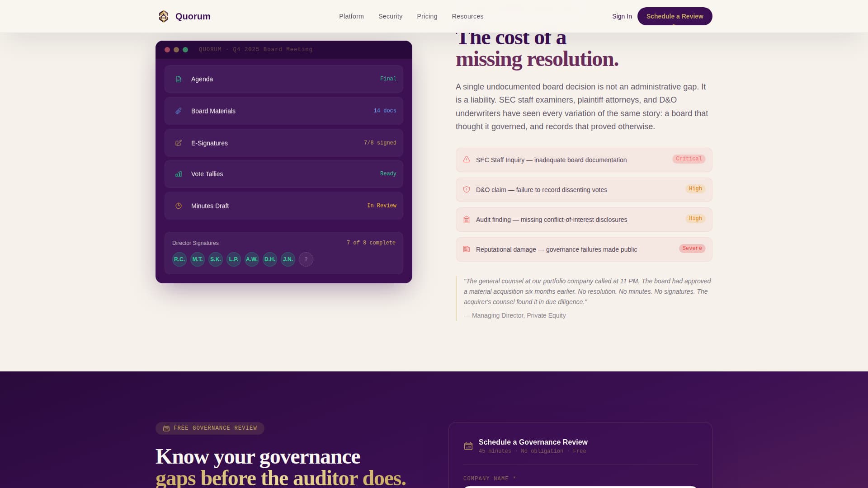Click the Schedule a Review button
868x488 pixels.
point(675,16)
